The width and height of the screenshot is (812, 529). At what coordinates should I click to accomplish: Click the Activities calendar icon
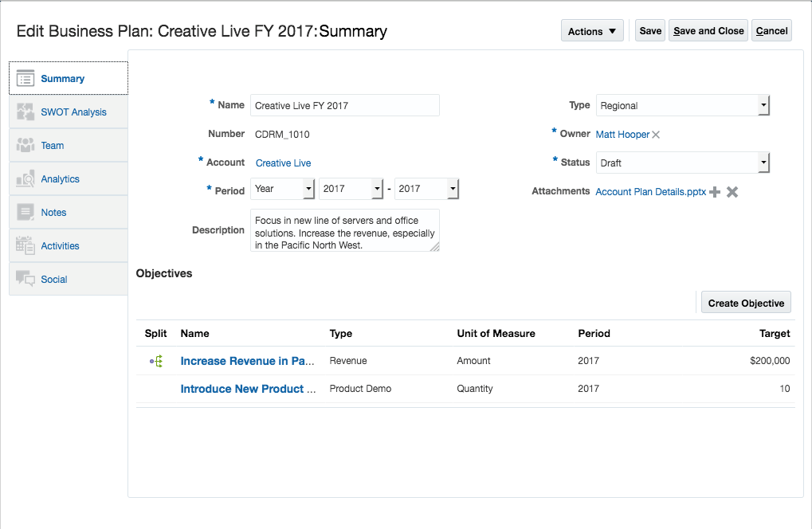pos(25,246)
